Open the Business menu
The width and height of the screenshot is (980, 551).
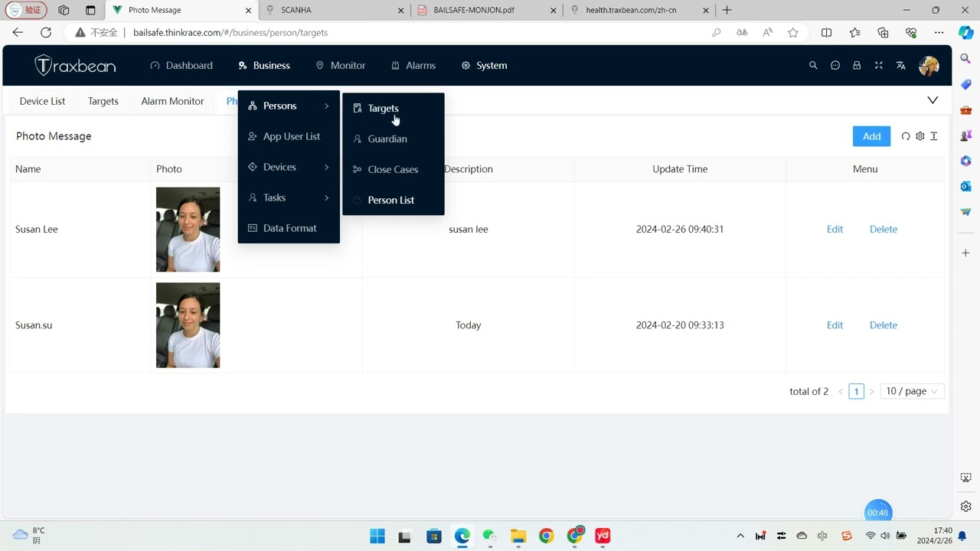(264, 66)
